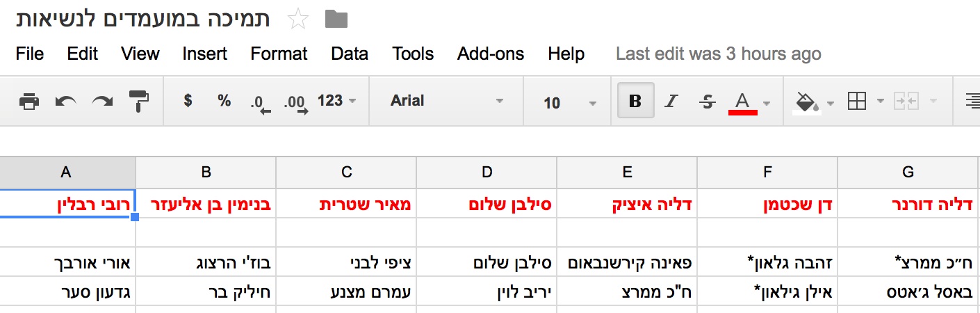Open the text color picker
This screenshot has height=313, width=980.
point(742,102)
